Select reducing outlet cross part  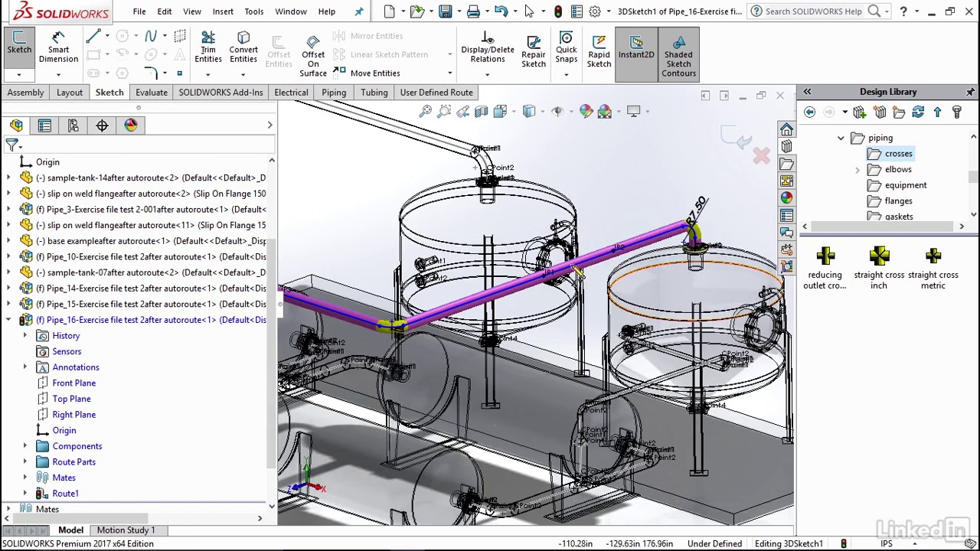pos(825,268)
